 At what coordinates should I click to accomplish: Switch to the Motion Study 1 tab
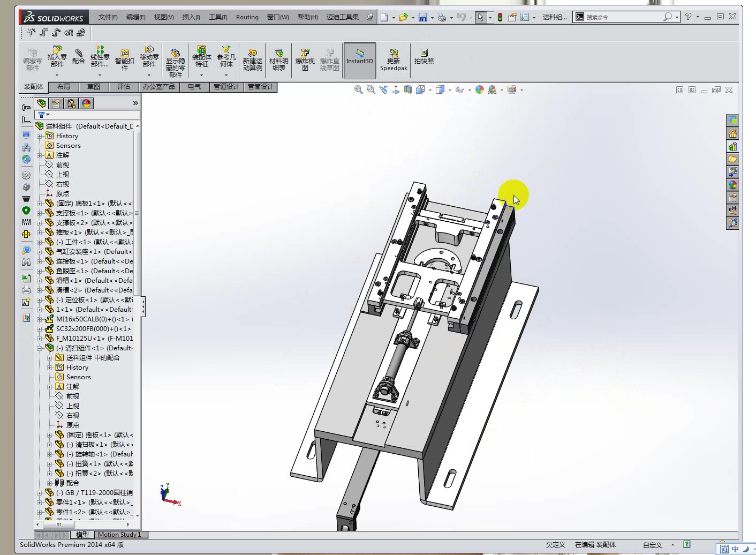click(x=120, y=534)
